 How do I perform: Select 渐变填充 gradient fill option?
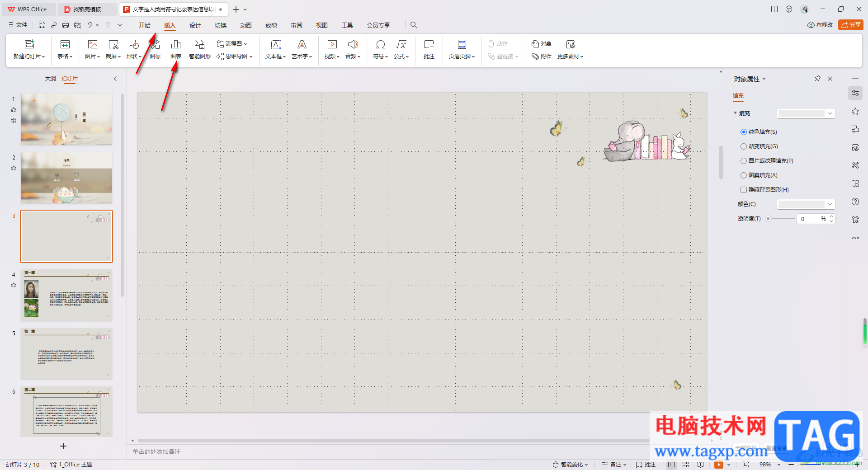[744, 146]
